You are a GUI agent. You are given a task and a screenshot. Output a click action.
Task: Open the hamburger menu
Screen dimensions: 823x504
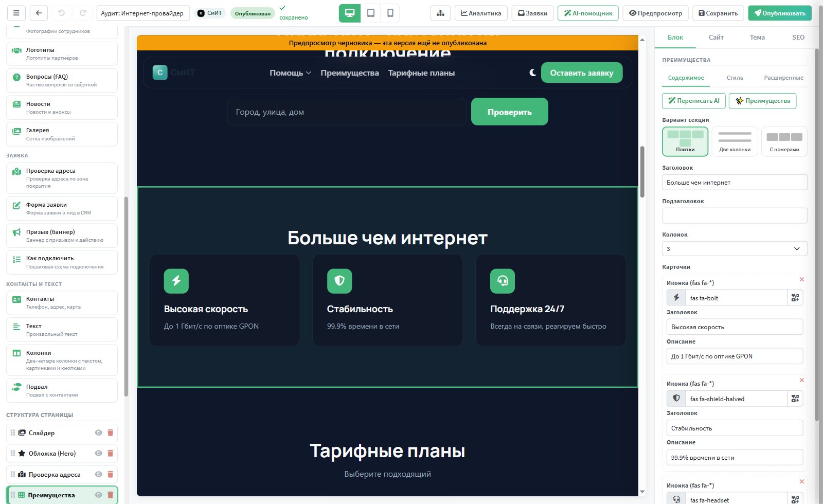tap(16, 13)
